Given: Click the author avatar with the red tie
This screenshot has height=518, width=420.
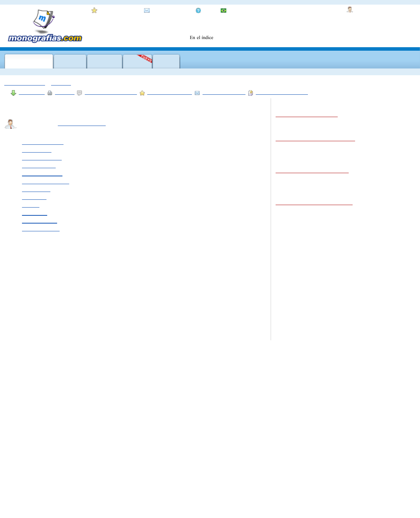Looking at the screenshot, I should [x=10, y=124].
